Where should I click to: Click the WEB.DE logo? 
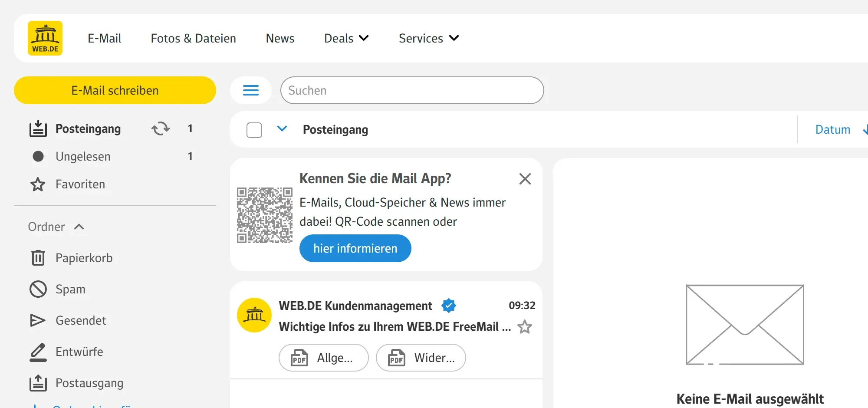45,38
